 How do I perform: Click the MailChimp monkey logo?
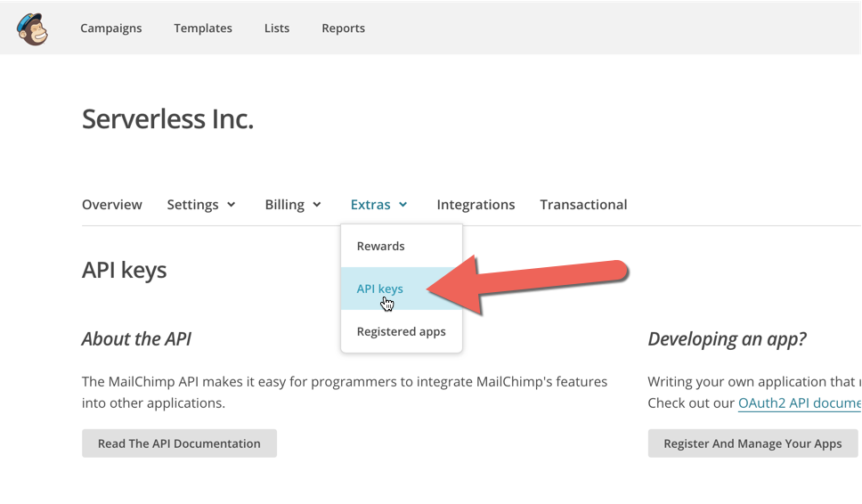tap(32, 28)
